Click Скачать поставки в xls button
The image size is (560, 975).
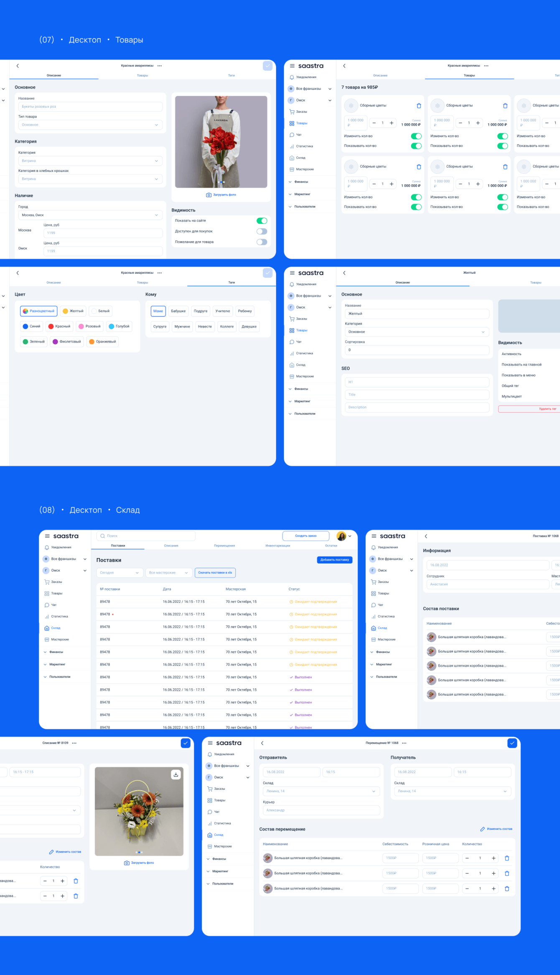(x=215, y=573)
